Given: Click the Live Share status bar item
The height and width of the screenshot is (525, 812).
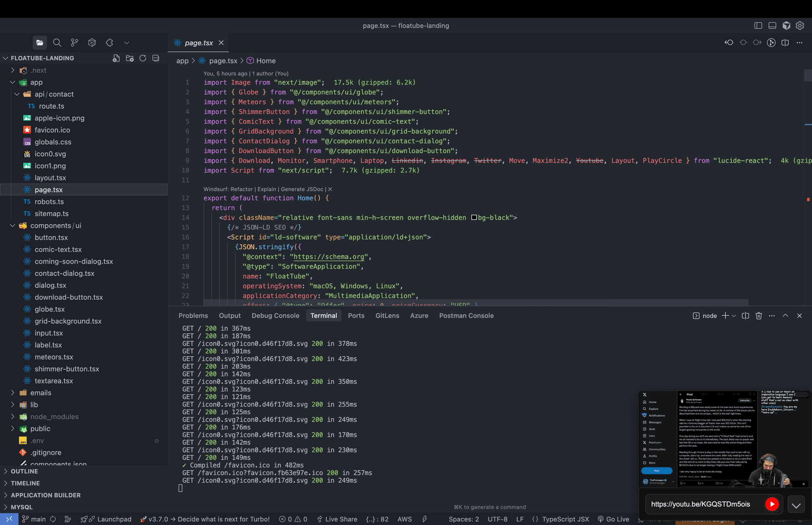Looking at the screenshot, I should (337, 519).
